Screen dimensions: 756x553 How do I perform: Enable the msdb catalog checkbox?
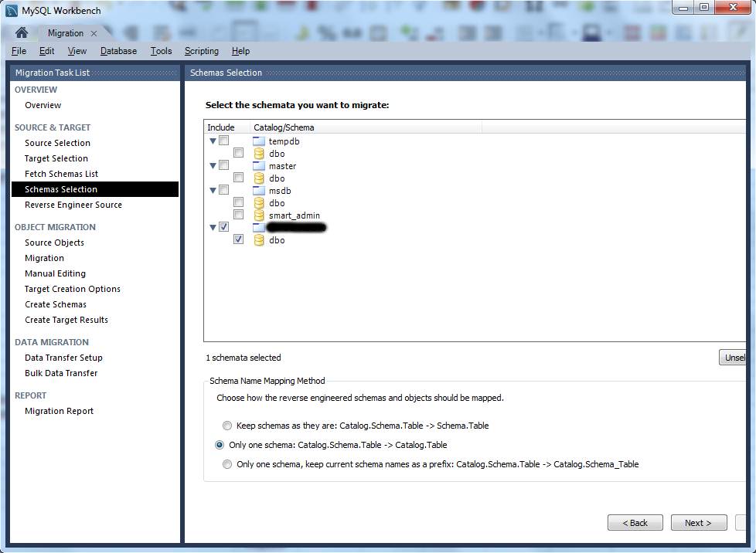[223, 190]
